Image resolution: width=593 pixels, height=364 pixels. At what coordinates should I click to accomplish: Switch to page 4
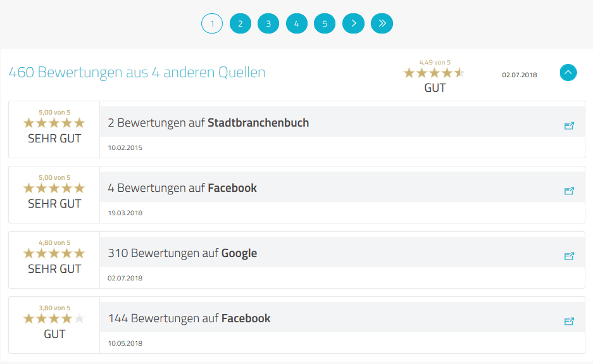click(x=296, y=24)
